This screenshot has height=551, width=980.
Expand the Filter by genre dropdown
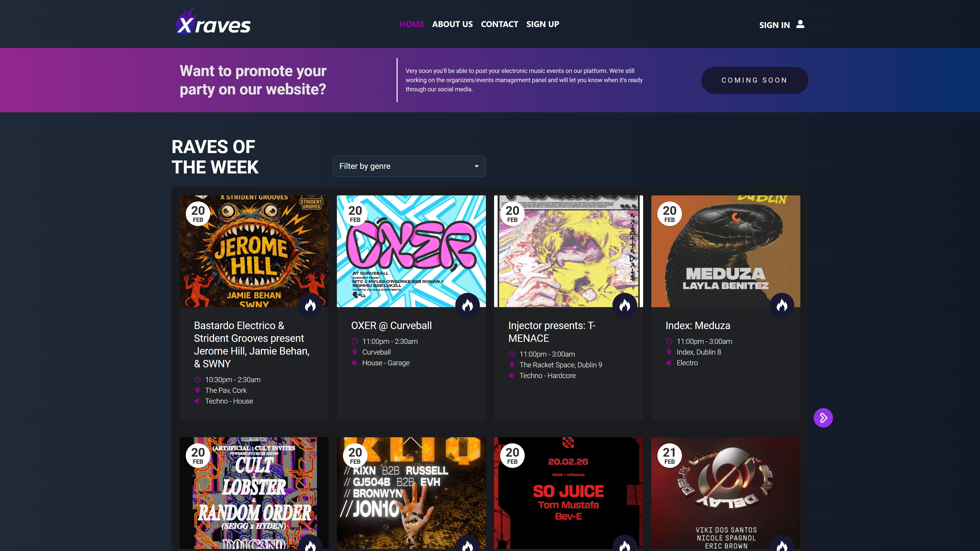point(409,166)
